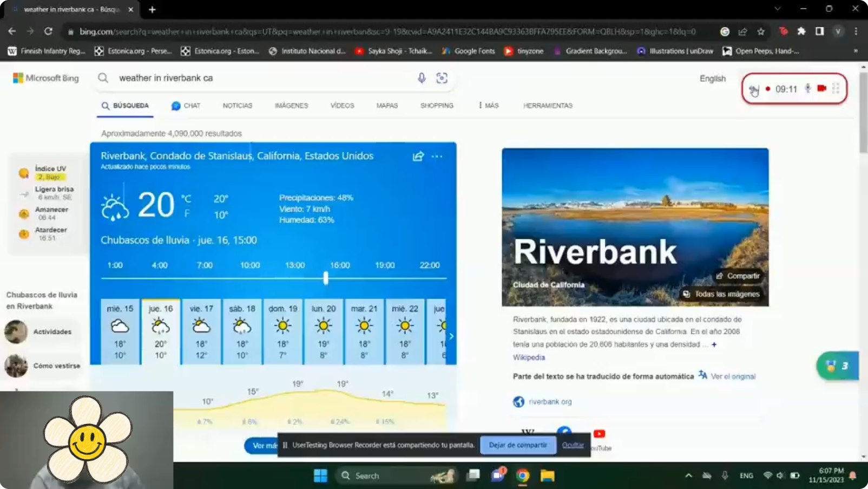The width and height of the screenshot is (868, 489).
Task: Open Actividades suggestion
Action: pos(43,331)
